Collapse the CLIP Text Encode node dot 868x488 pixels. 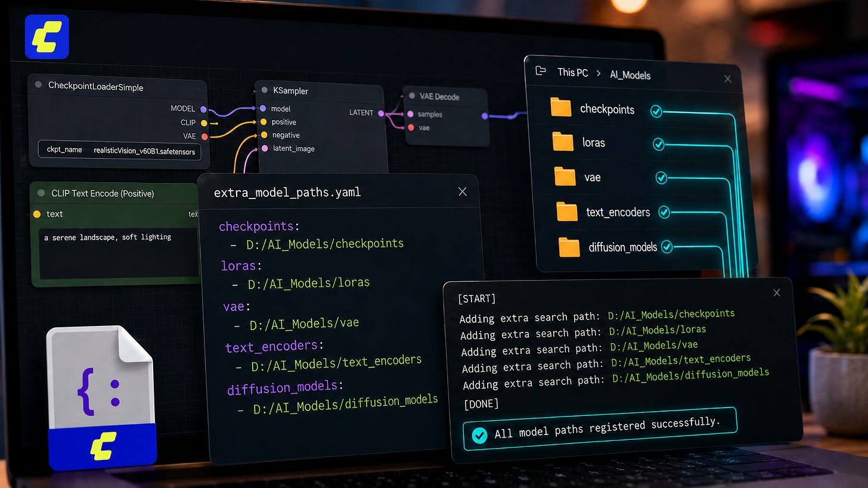point(41,193)
